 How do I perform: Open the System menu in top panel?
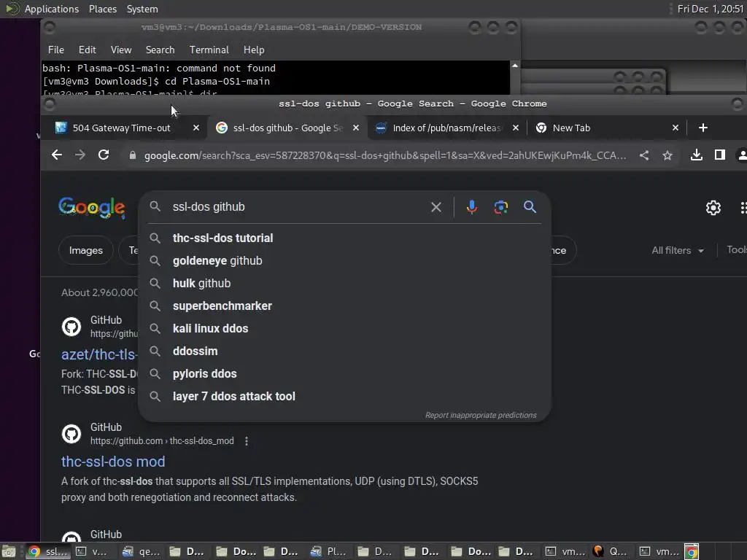coord(142,9)
